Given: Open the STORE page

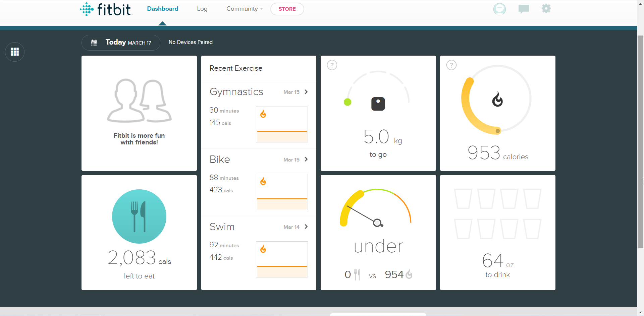Looking at the screenshot, I should click(x=287, y=9).
